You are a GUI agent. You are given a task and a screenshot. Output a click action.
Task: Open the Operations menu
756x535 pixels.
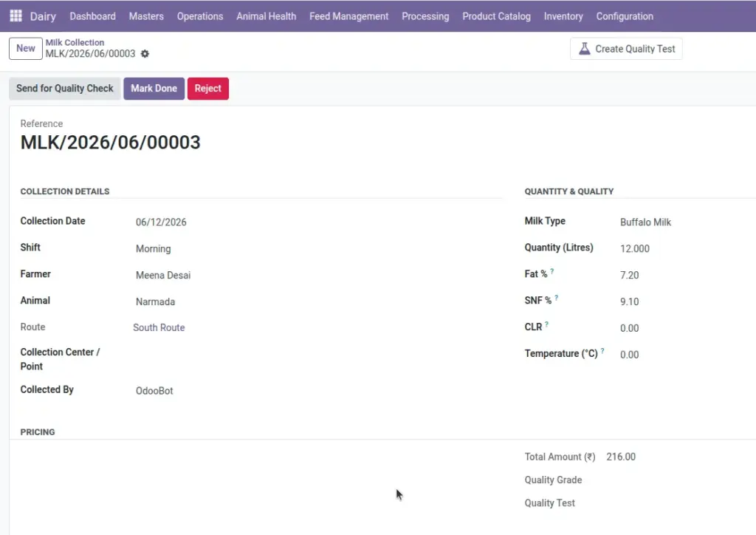pos(200,16)
